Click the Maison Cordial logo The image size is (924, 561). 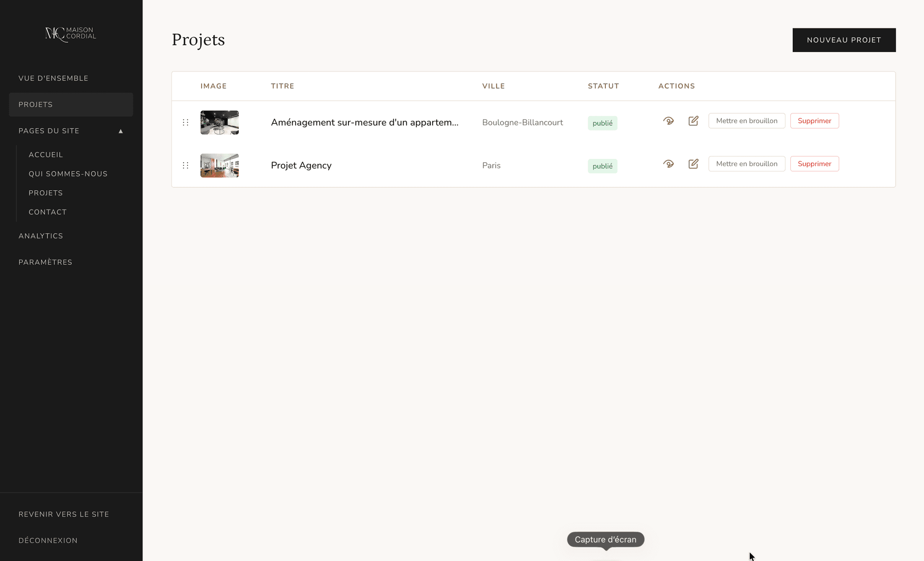[71, 34]
